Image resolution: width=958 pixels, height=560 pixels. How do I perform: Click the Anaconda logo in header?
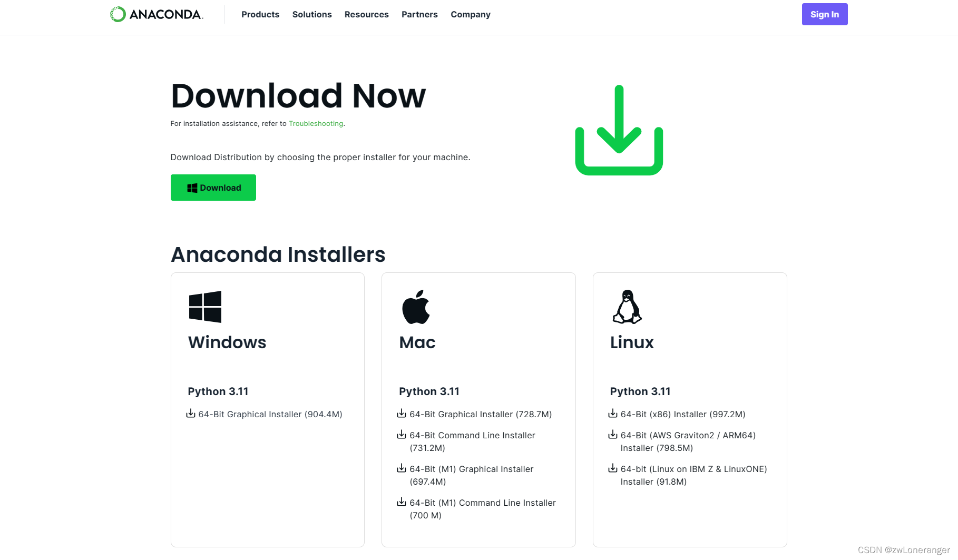tap(157, 14)
